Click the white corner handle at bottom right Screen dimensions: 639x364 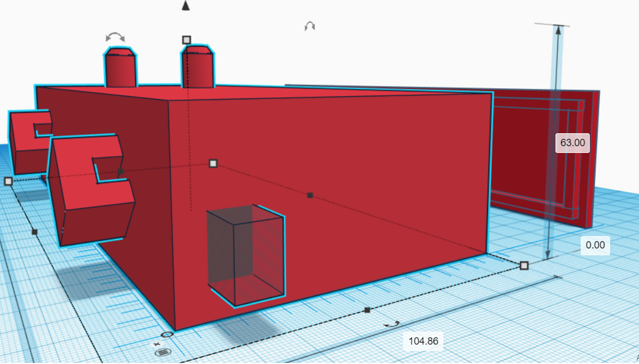tap(524, 265)
